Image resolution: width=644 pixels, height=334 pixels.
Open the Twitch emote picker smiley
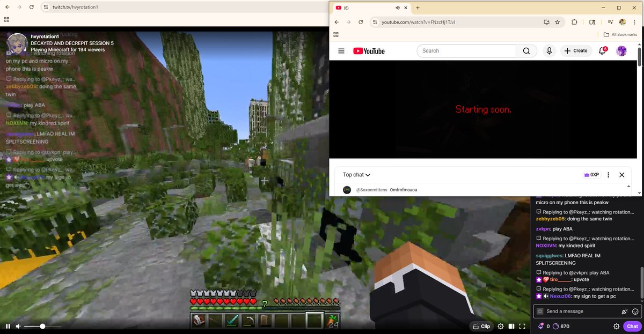635,311
